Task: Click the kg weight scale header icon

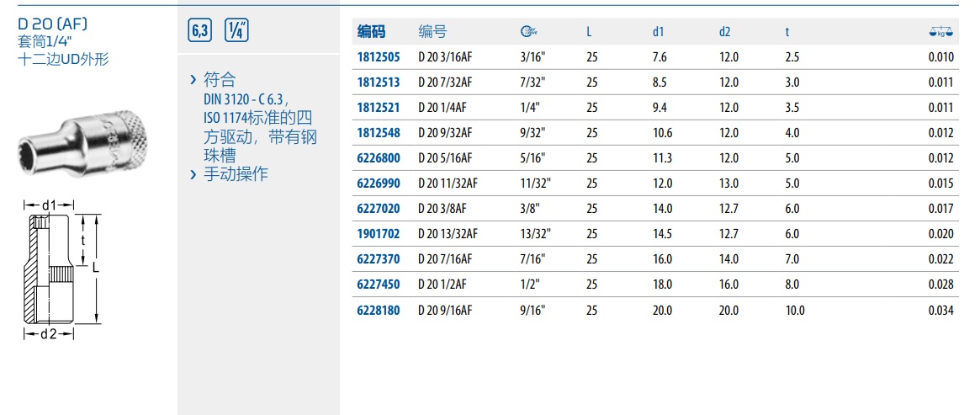Action: coord(942,32)
